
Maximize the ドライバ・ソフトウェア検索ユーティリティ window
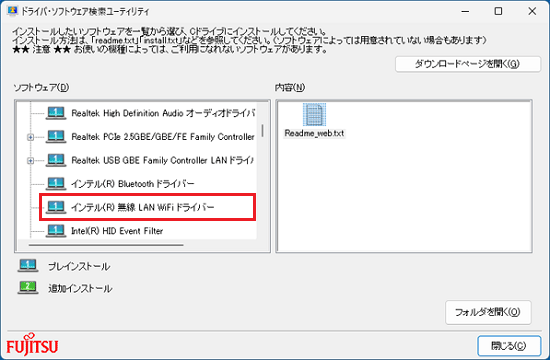(498, 11)
